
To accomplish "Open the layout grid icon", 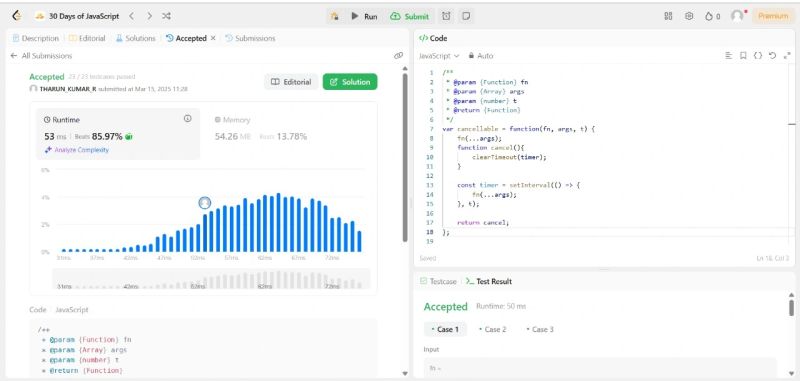I will point(668,16).
